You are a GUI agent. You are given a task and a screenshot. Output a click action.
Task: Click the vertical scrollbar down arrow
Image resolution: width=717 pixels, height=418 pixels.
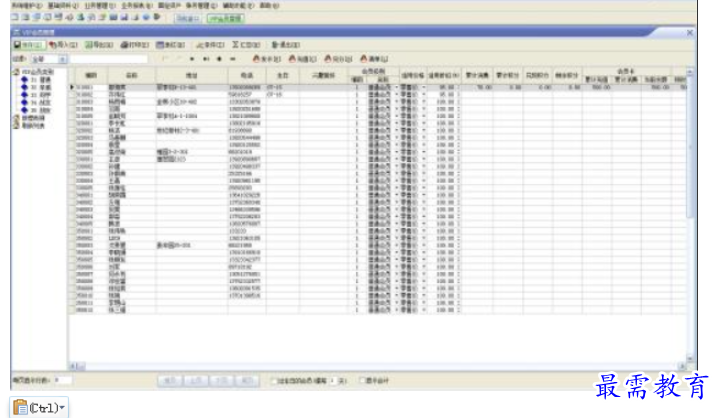click(x=690, y=359)
